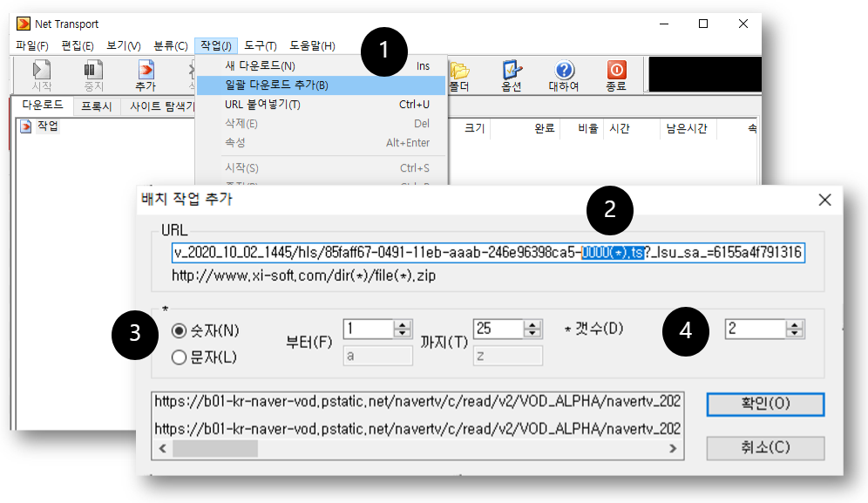The height and width of the screenshot is (503, 868).
Task: Open the 옵션 (Options) toolbar icon
Action: coord(511,76)
